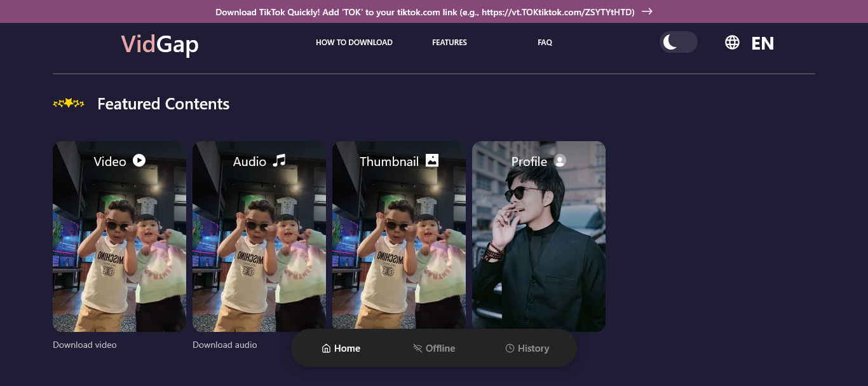Click the VidGap logo
The height and width of the screenshot is (386, 868).
tap(159, 45)
